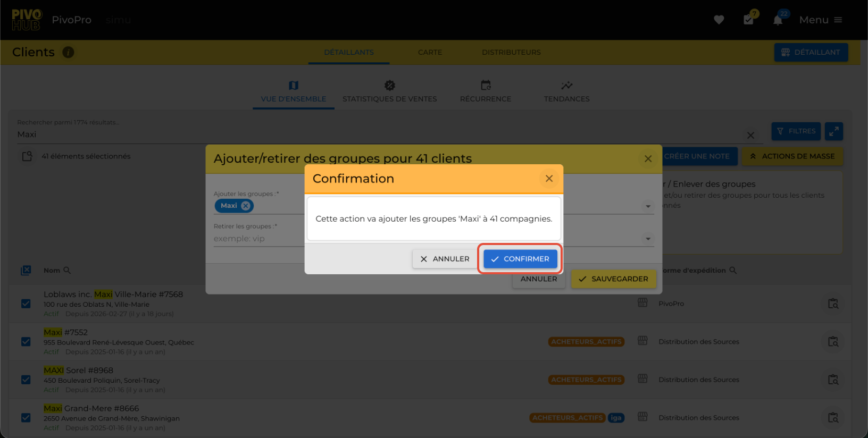Select the TENDANCES view

pyautogui.click(x=566, y=92)
